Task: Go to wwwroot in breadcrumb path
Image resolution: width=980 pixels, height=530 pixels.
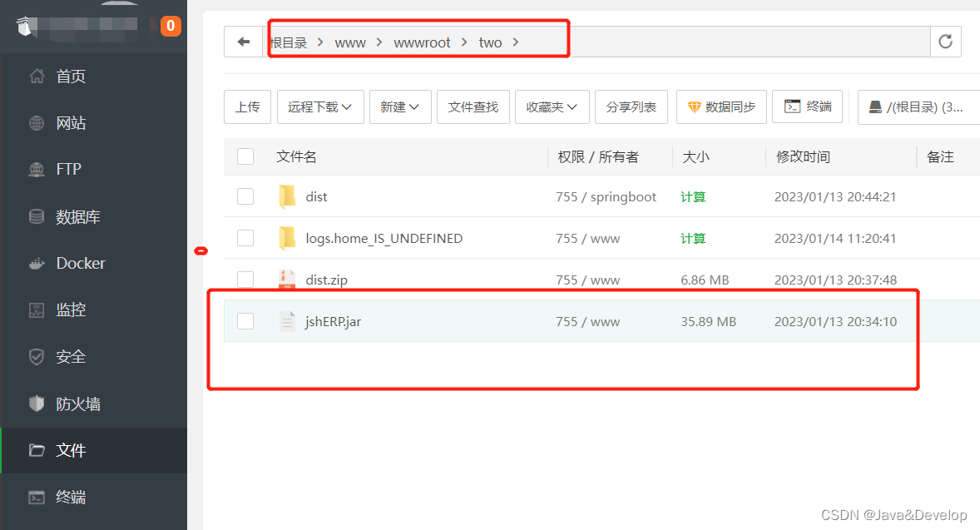Action: coord(422,42)
